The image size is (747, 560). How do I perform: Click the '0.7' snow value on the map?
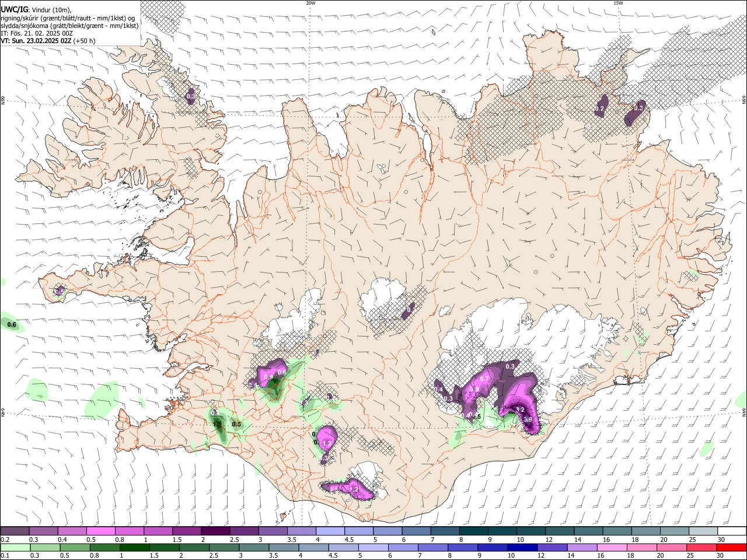click(484, 379)
